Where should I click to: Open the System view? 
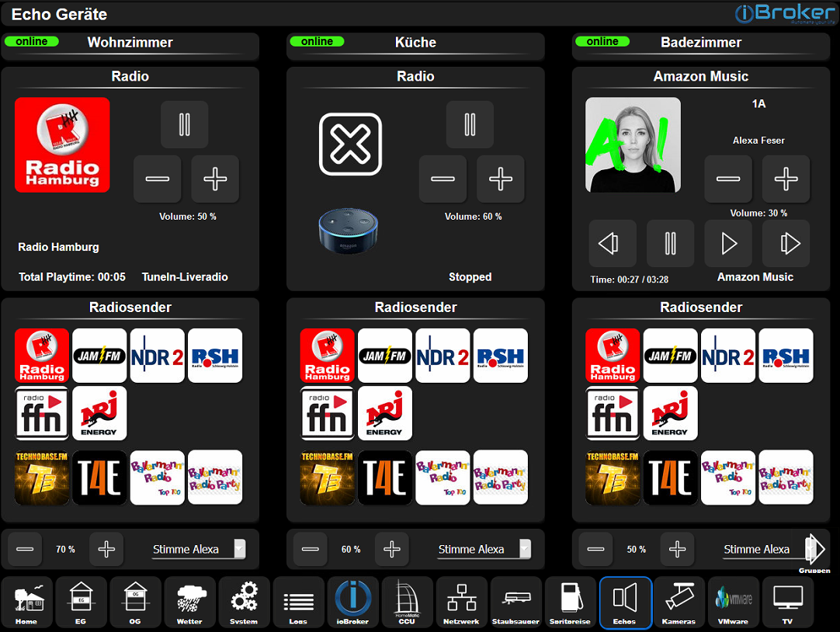pyautogui.click(x=245, y=602)
